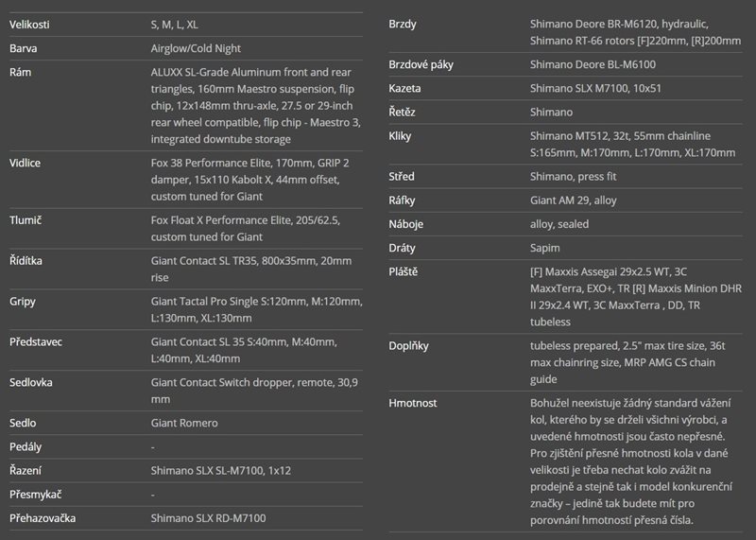Image resolution: width=756 pixels, height=540 pixels.
Task: Click the Kazeta row label
Action: pyautogui.click(x=405, y=88)
